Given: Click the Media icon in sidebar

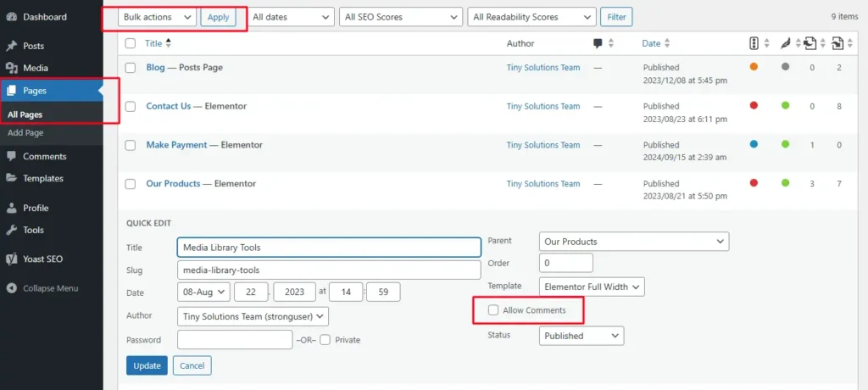Looking at the screenshot, I should pyautogui.click(x=12, y=68).
